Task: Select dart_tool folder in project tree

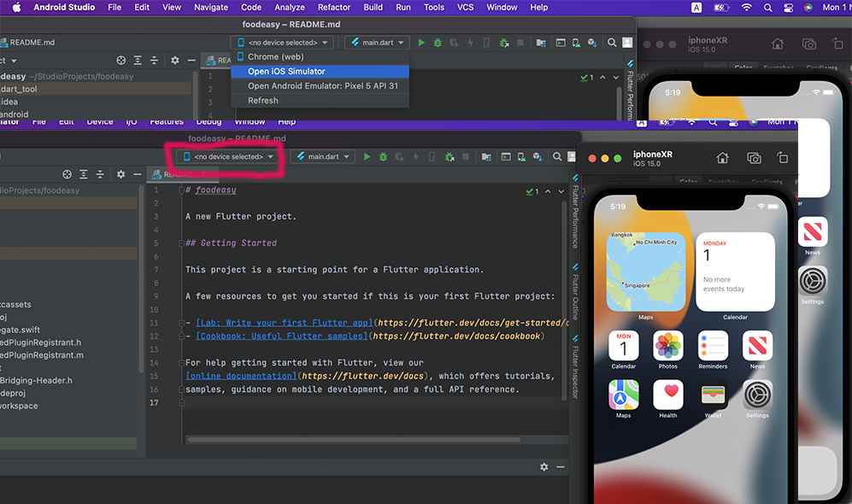Action: coord(19,89)
